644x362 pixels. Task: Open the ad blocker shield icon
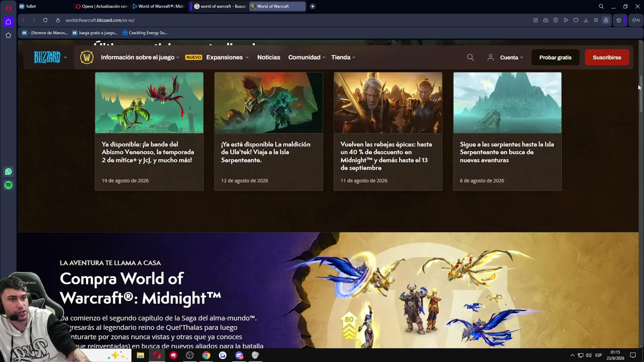(x=556, y=20)
